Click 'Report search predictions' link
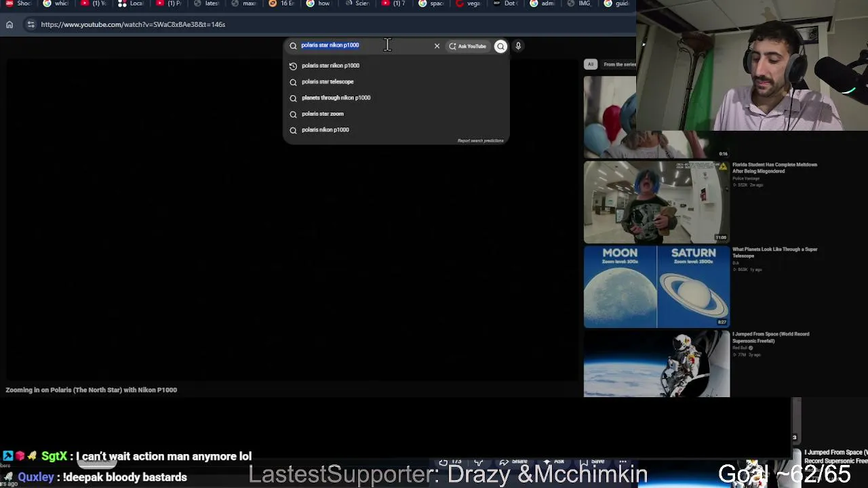 (480, 140)
